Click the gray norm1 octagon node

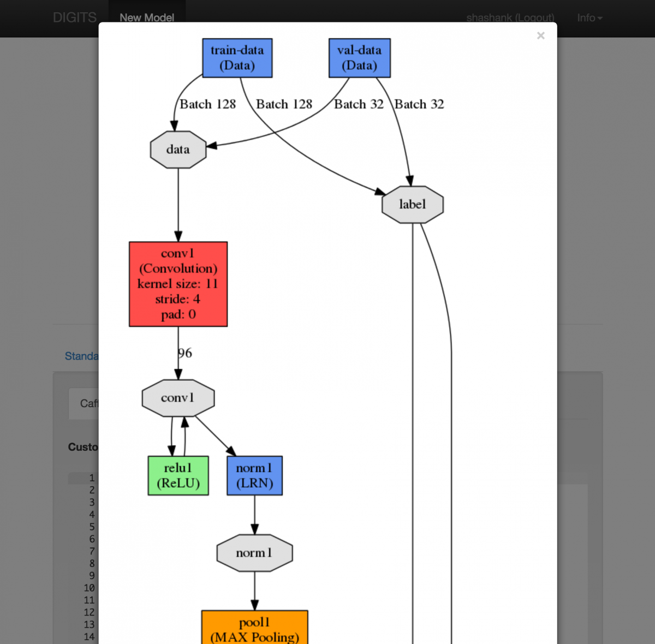(254, 553)
